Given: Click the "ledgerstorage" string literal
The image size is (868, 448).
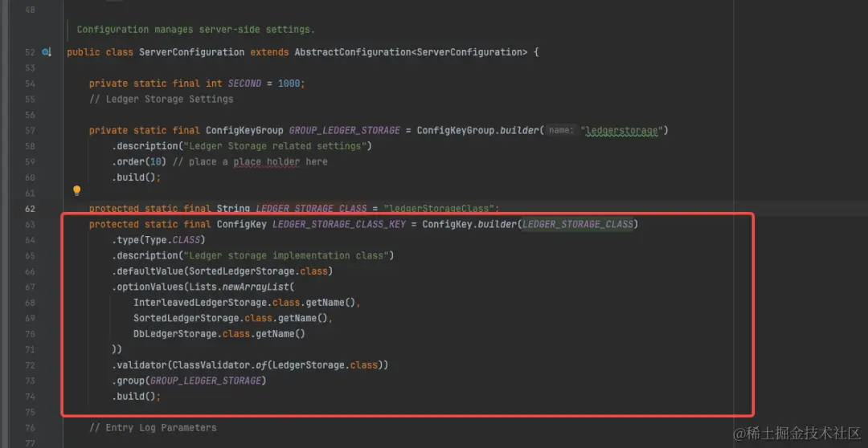Looking at the screenshot, I should point(621,131).
